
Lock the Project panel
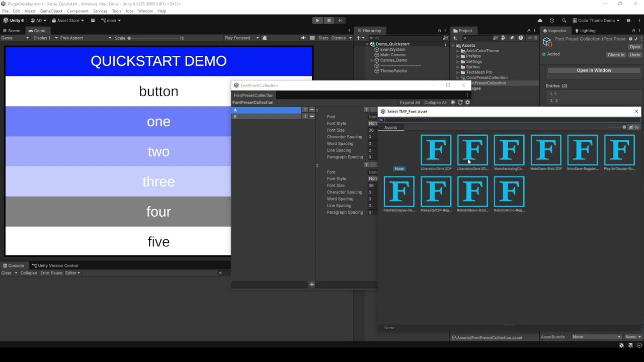click(x=528, y=31)
